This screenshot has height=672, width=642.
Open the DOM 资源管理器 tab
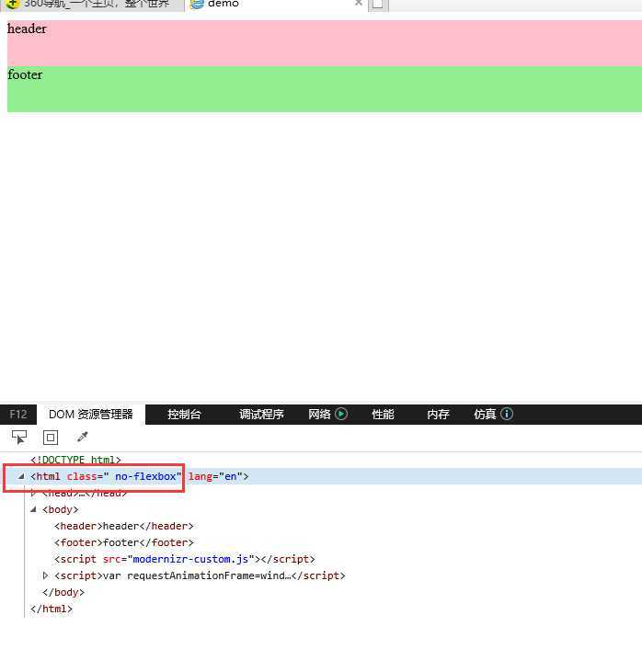point(91,415)
